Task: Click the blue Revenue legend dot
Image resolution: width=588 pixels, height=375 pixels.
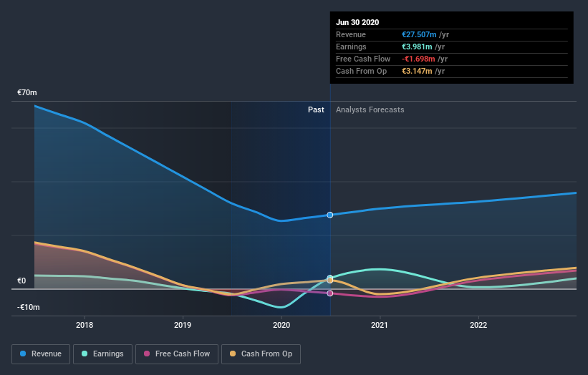Action: pyautogui.click(x=23, y=354)
